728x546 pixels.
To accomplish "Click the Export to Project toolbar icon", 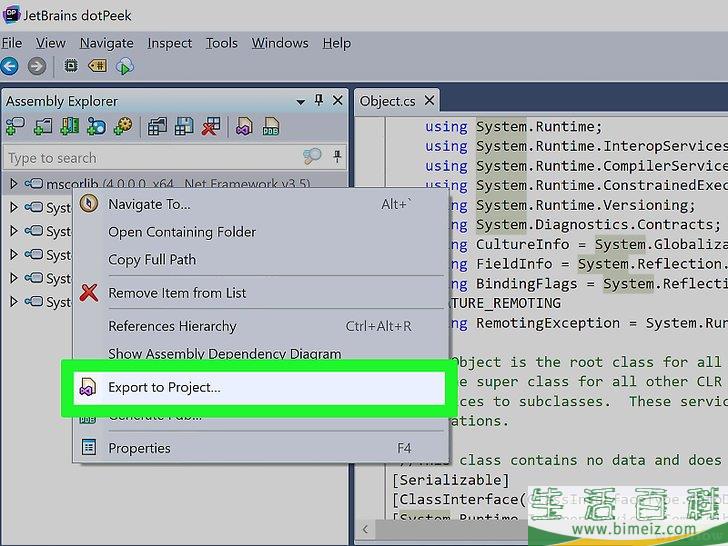I will (x=244, y=126).
